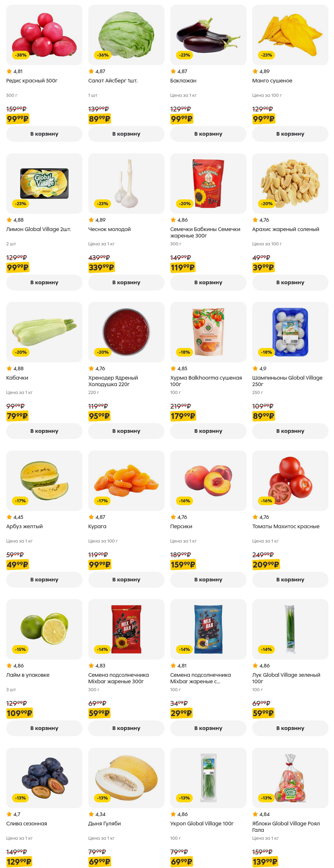Open the Лимон Global Village 2шт. product title
The width and height of the screenshot is (334, 868).
[x=38, y=229]
